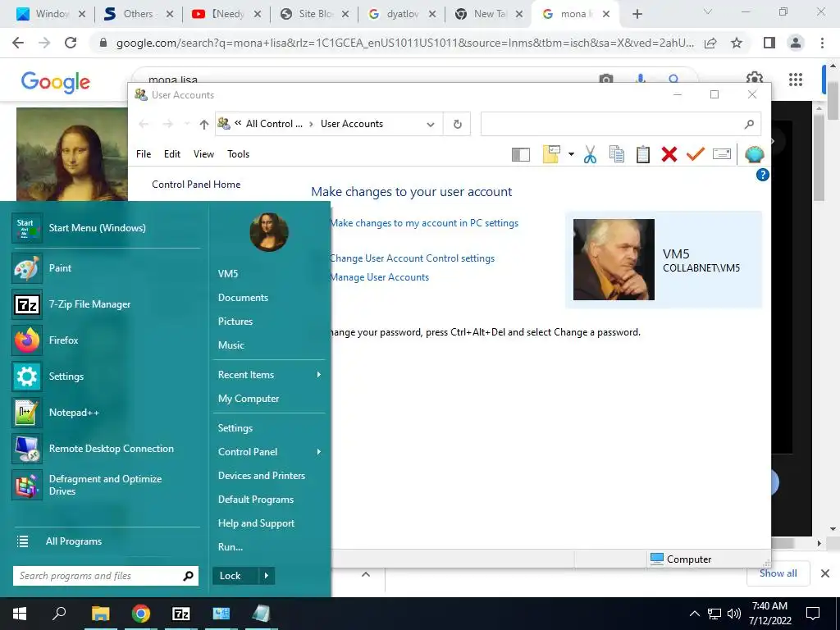Bookmark this page with the star icon

[x=737, y=43]
